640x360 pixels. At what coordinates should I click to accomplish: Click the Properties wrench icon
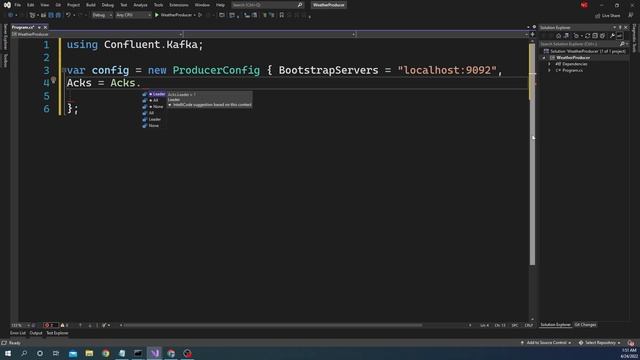tap(612, 36)
